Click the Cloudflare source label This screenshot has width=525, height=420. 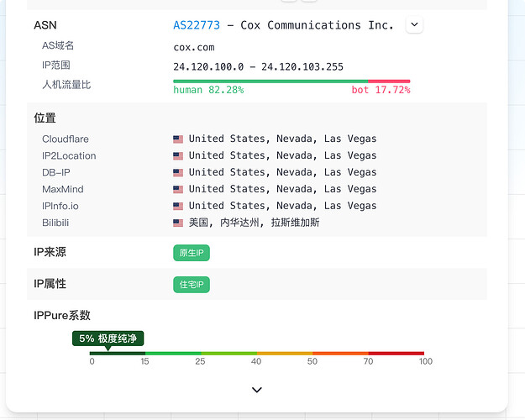pos(66,139)
